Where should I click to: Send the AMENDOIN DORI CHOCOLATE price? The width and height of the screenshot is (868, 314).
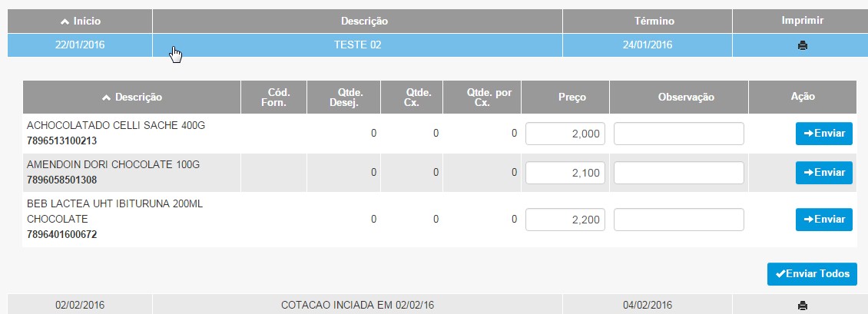pos(823,173)
